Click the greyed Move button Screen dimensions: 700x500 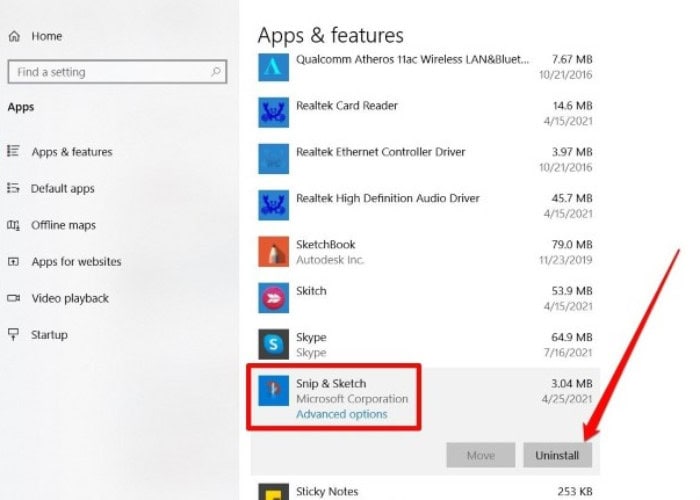[x=481, y=455]
